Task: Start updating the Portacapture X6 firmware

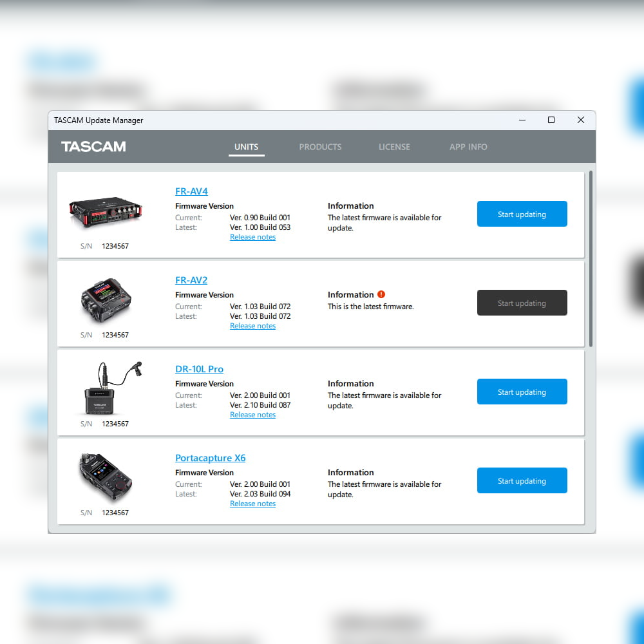Action: pos(522,480)
